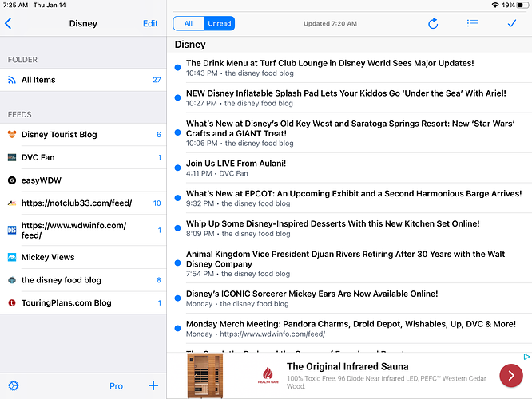
Task: Open the Animal Kingdom Djuan Rivers retiring article
Action: pos(349,263)
